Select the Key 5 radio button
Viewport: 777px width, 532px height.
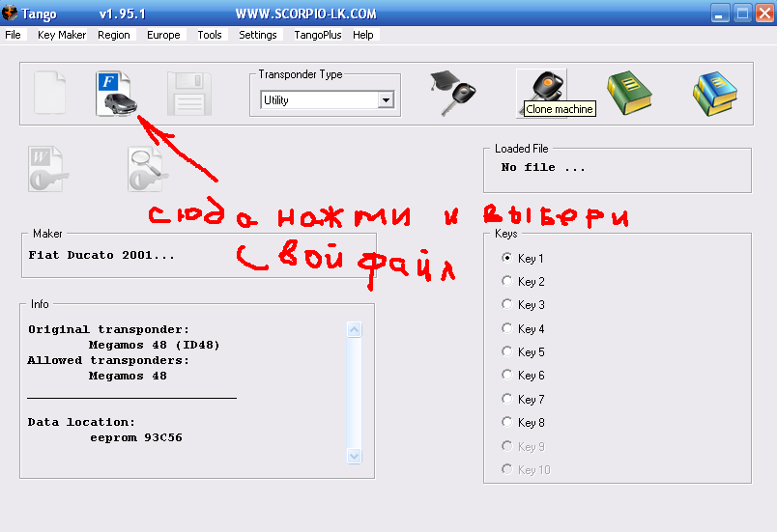pos(506,351)
